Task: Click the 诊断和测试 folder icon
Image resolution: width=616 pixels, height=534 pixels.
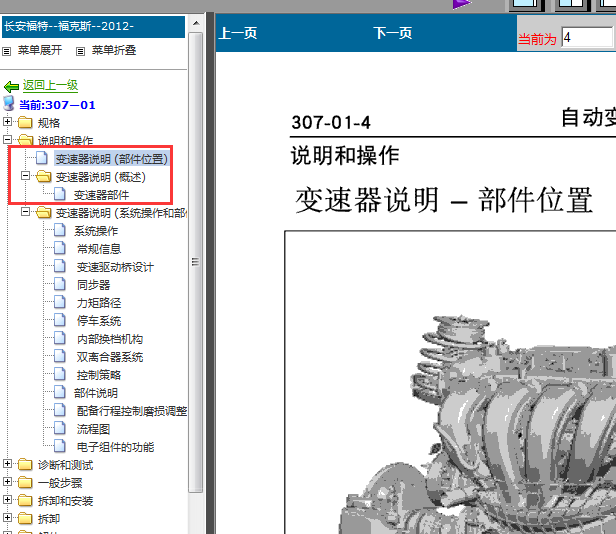Action: point(25,464)
